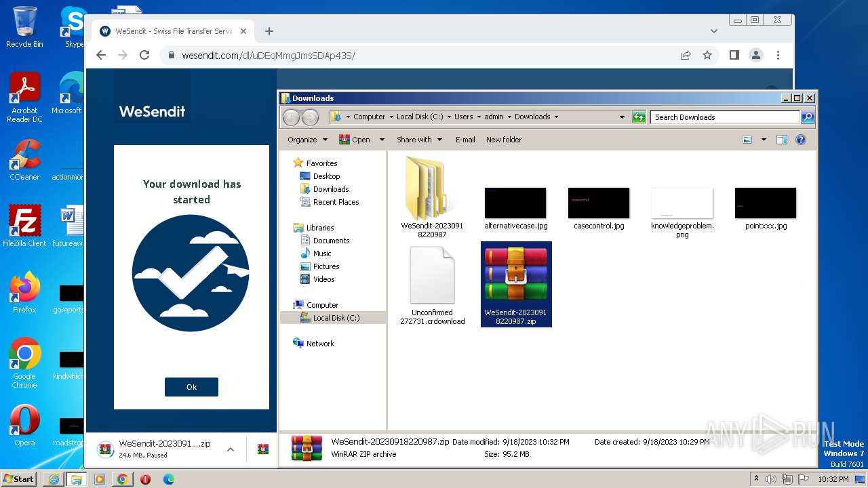868x488 pixels.
Task: Click Ok on the download started dialog
Action: pos(191,387)
